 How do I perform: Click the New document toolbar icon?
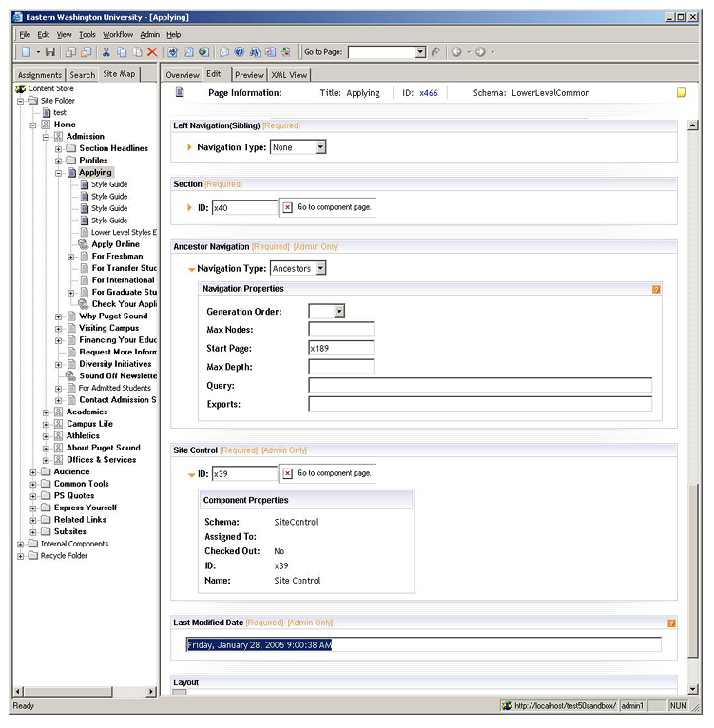pos(26,52)
